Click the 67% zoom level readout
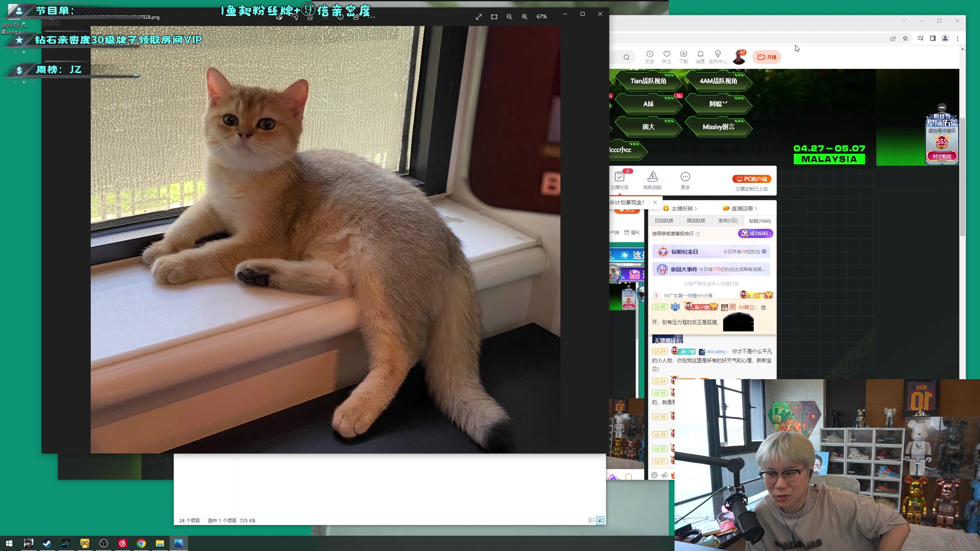980x551 pixels. coord(542,17)
